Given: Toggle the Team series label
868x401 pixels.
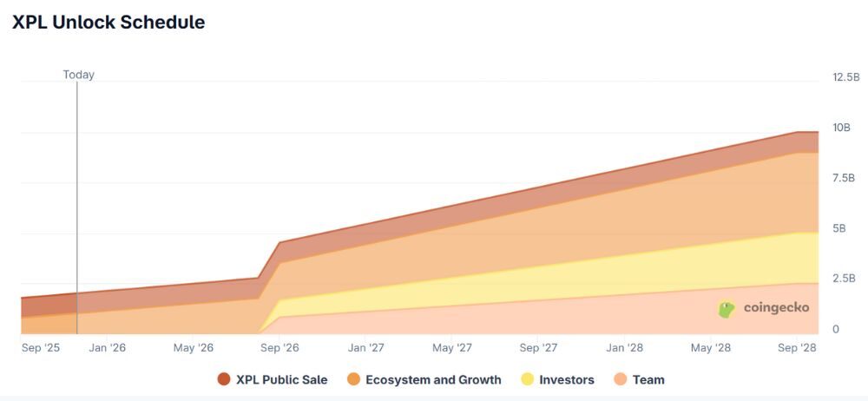Looking at the screenshot, I should click(x=648, y=379).
